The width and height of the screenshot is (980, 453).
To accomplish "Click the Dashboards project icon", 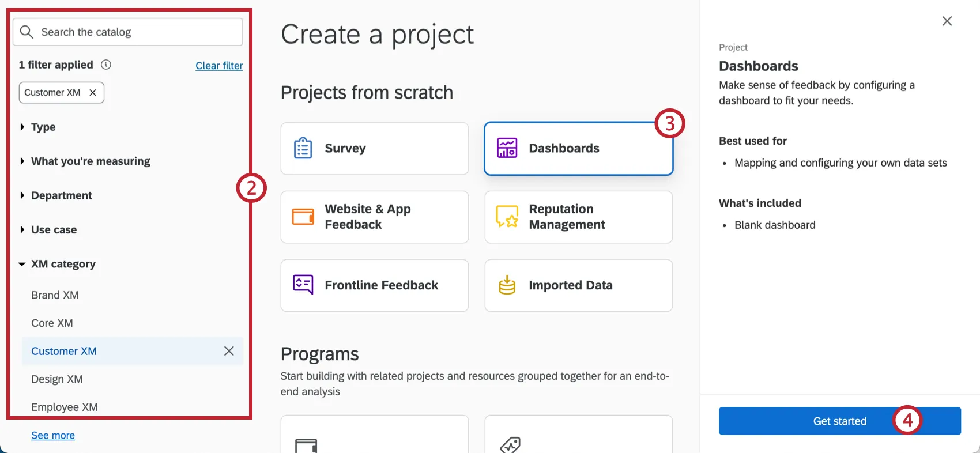I will 506,148.
